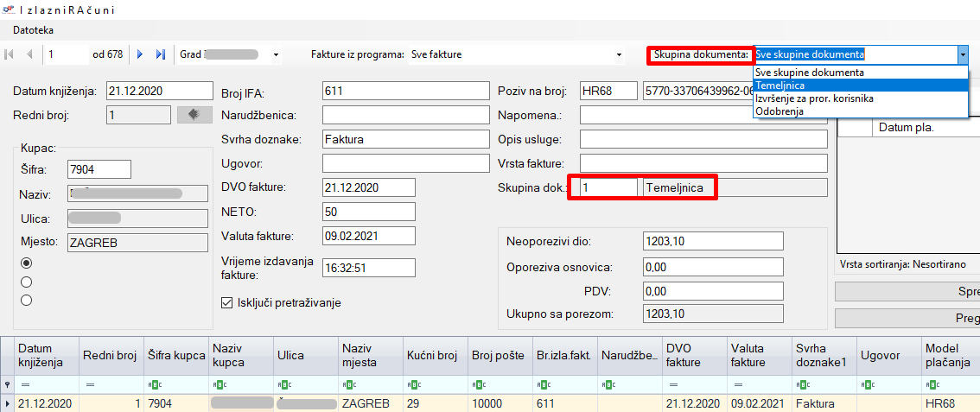The height and width of the screenshot is (412, 980).
Task: Select the first Kupac radio button
Action: click(26, 263)
